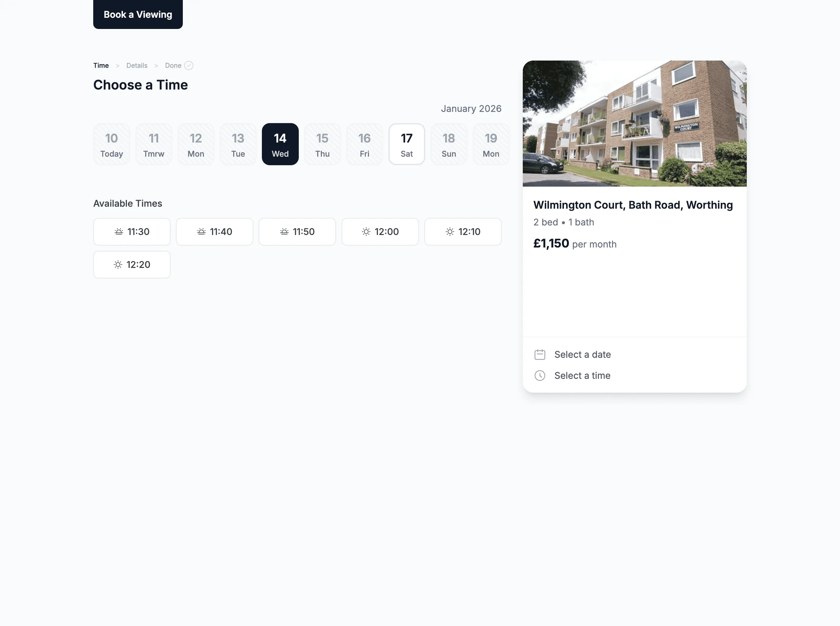Click the Book a Viewing button
This screenshot has height=626, width=840.
tap(138, 14)
